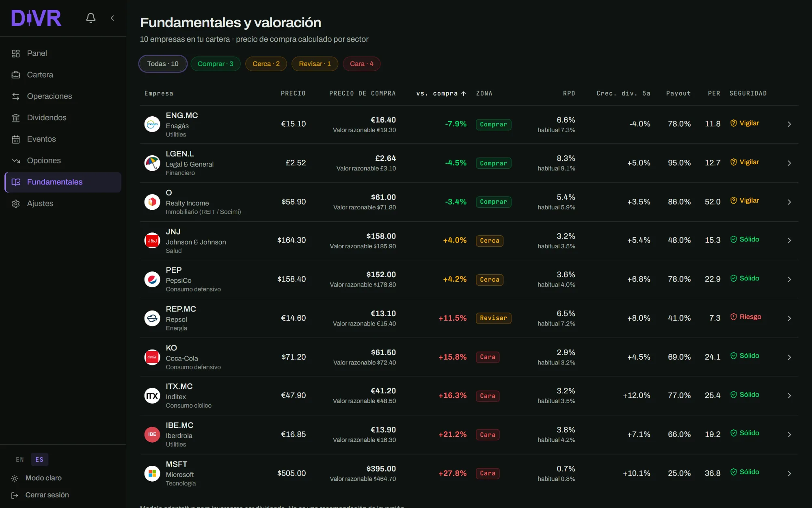This screenshot has width=812, height=508.
Task: Filter by Todas · 10
Action: pyautogui.click(x=163, y=64)
